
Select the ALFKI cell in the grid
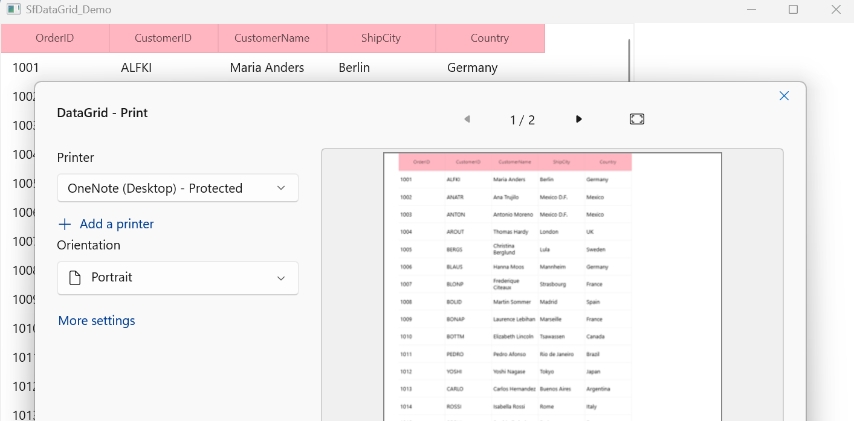click(x=163, y=68)
